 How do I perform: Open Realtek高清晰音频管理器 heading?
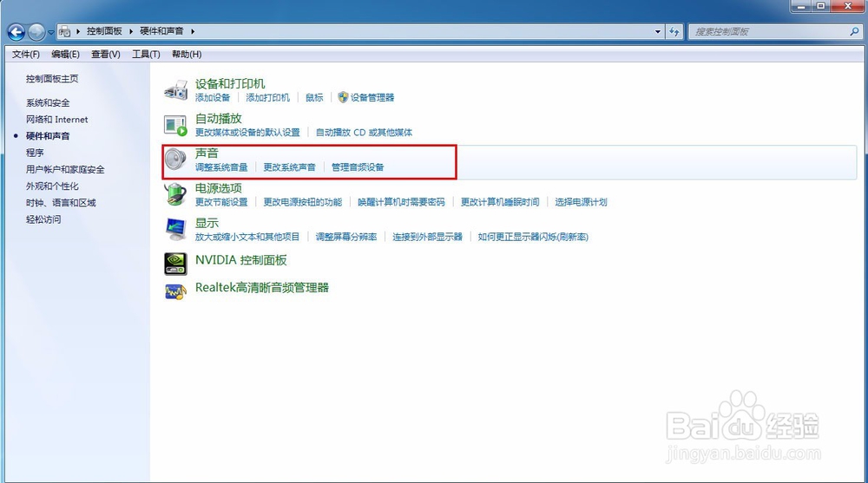(262, 288)
